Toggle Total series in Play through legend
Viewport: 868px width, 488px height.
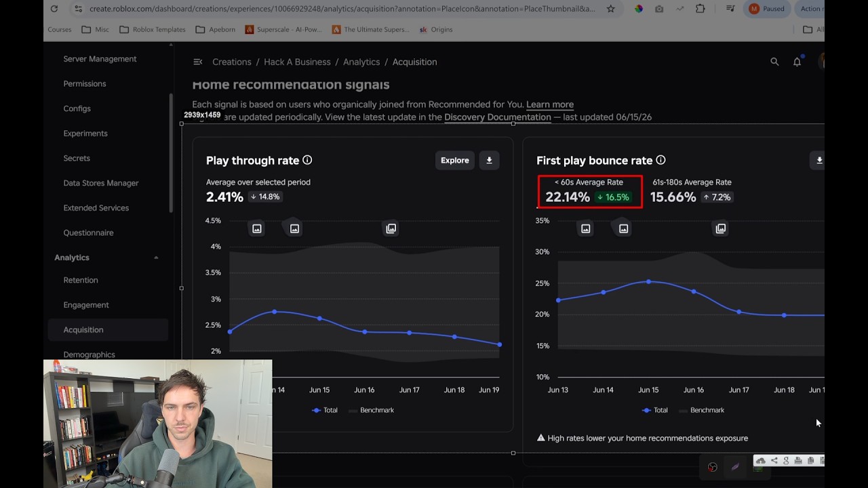[x=325, y=410]
